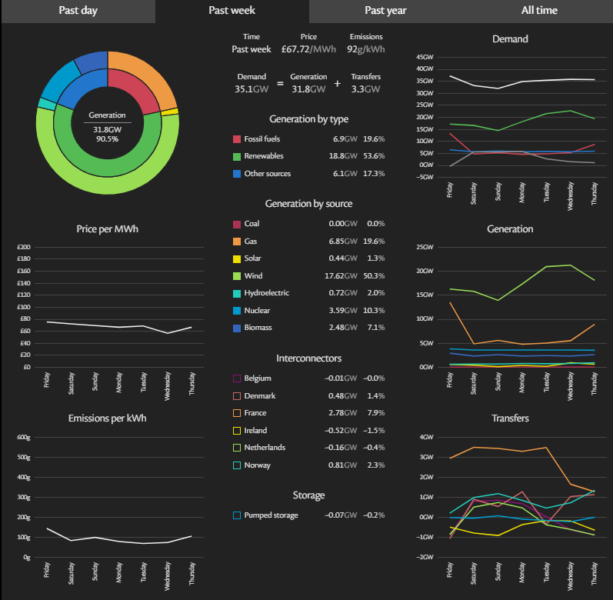613x600 pixels.
Task: Switch to the Past day tab
Action: pos(77,10)
